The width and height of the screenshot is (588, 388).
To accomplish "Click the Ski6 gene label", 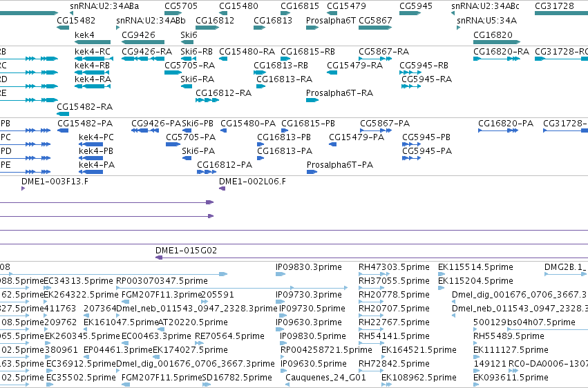I will pos(189,35).
